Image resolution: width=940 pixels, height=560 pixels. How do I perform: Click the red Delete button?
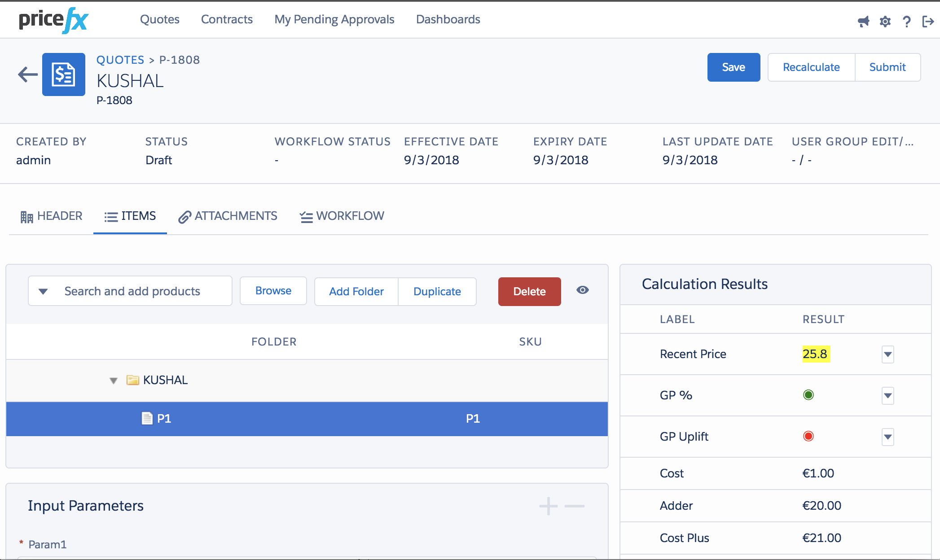click(529, 292)
